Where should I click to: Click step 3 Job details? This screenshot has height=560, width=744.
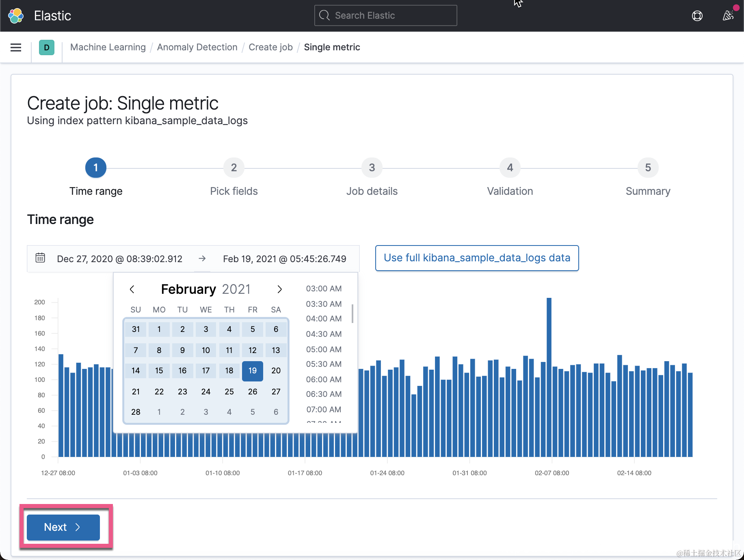(x=372, y=168)
